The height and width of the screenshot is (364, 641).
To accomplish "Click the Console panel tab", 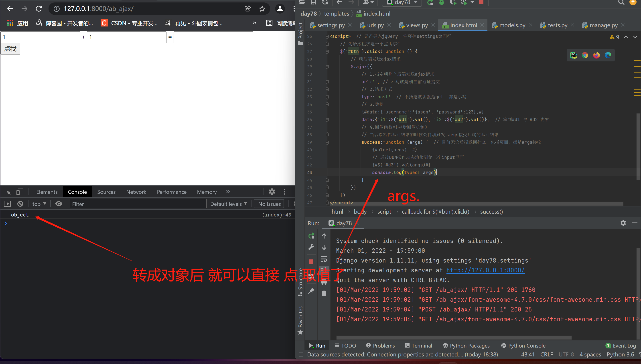I will [x=77, y=192].
